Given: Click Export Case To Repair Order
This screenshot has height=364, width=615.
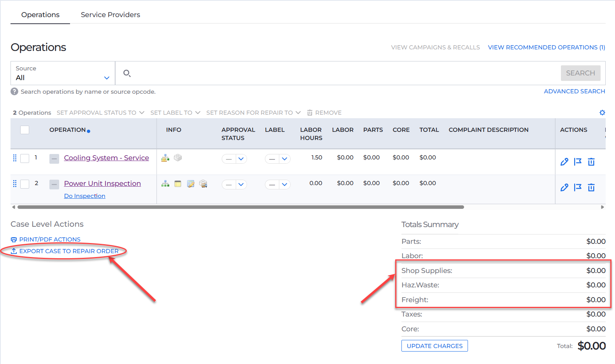Looking at the screenshot, I should coord(65,251).
